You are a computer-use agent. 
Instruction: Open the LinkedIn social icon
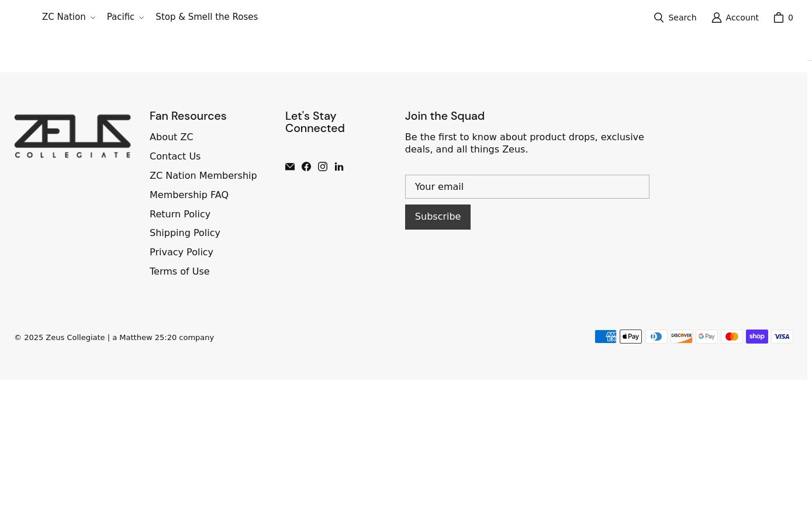click(x=339, y=167)
